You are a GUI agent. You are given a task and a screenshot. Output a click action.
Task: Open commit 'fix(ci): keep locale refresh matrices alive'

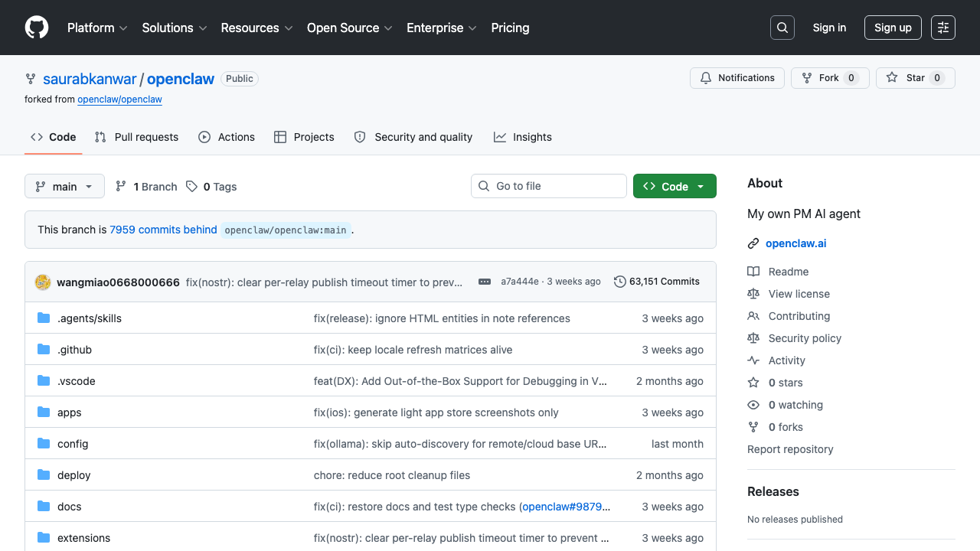(413, 350)
